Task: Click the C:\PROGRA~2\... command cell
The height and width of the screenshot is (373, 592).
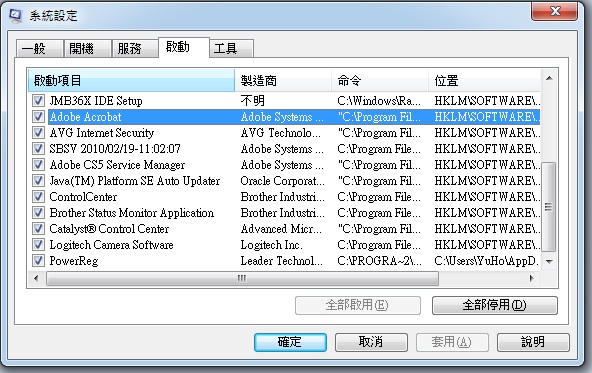Action: point(379,260)
